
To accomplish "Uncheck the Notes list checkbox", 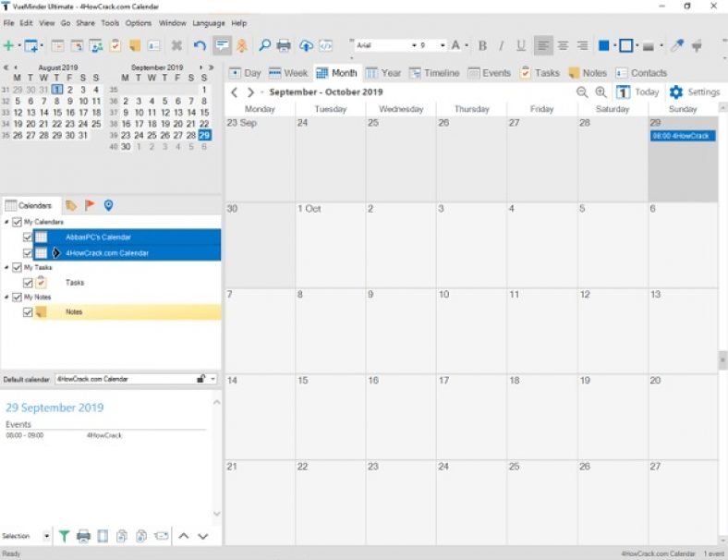I will [28, 312].
